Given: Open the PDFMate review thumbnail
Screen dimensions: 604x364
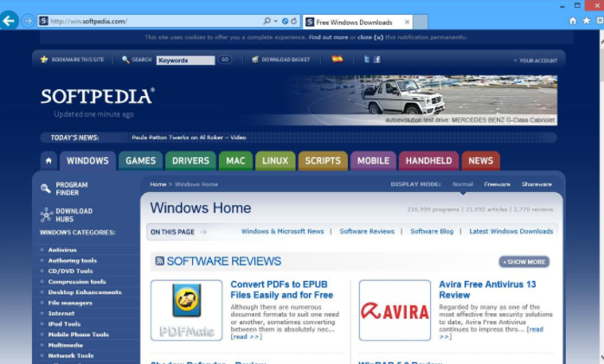Looking at the screenshot, I should pos(186,310).
